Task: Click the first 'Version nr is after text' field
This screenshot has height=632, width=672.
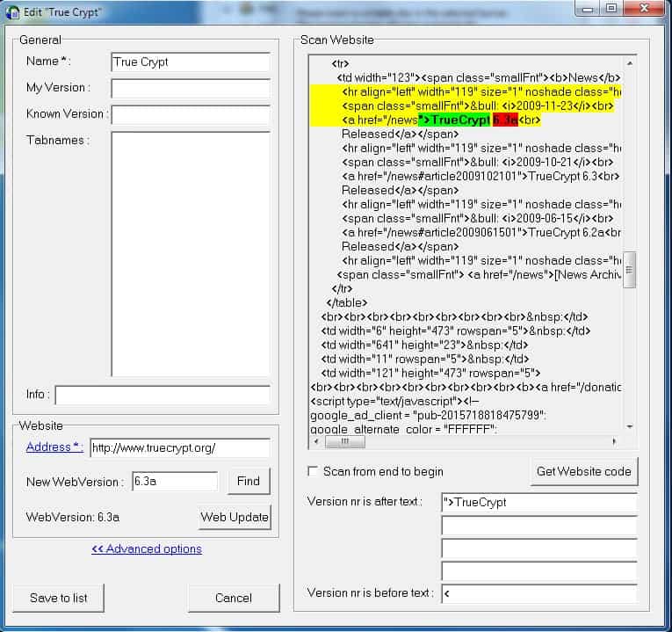Action: pyautogui.click(x=539, y=503)
